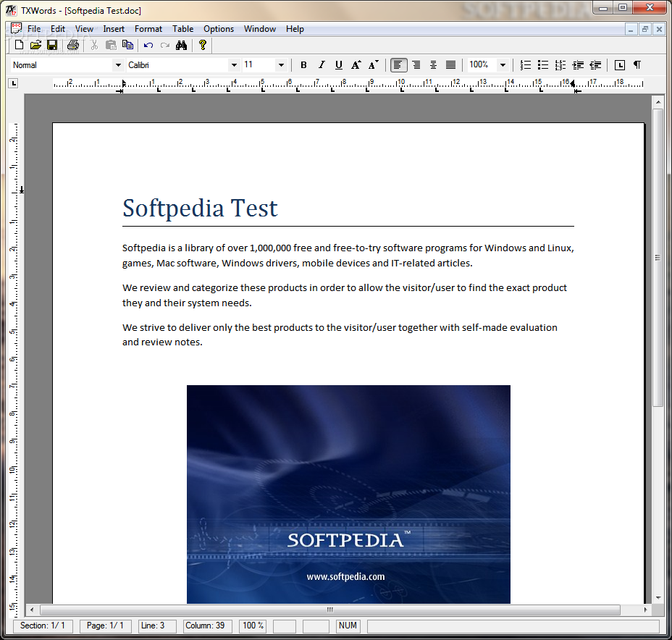Click horizontal scrollbar left arrow

pyautogui.click(x=32, y=610)
